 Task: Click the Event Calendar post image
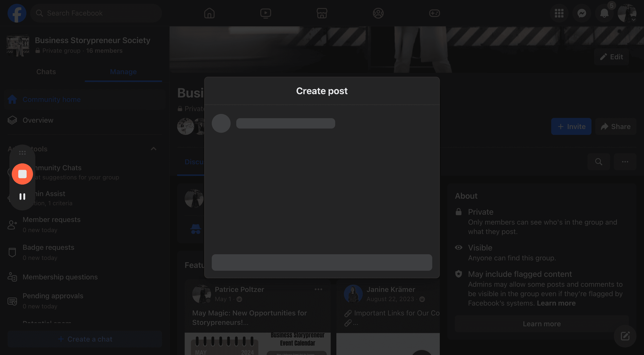257,344
